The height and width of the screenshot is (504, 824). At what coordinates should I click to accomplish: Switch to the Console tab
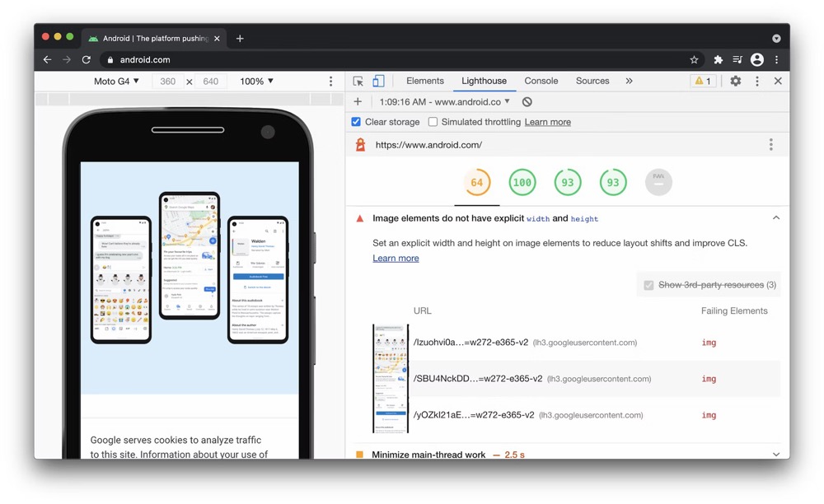click(541, 81)
